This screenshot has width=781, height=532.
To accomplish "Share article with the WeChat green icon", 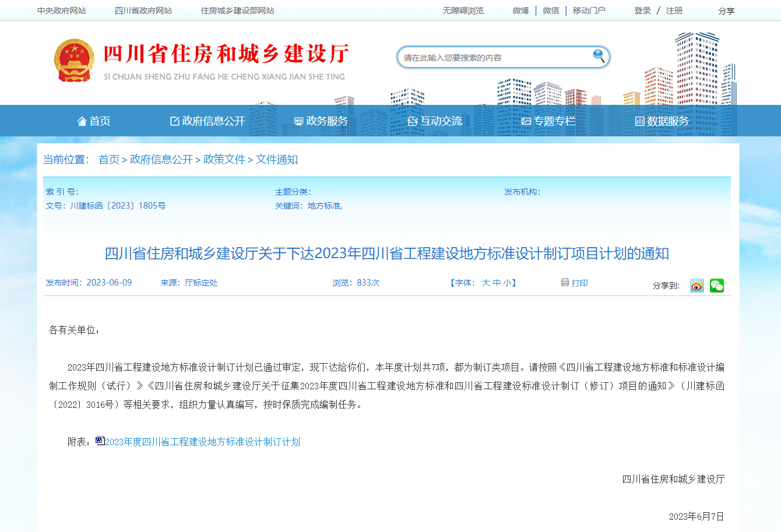I will (716, 286).
